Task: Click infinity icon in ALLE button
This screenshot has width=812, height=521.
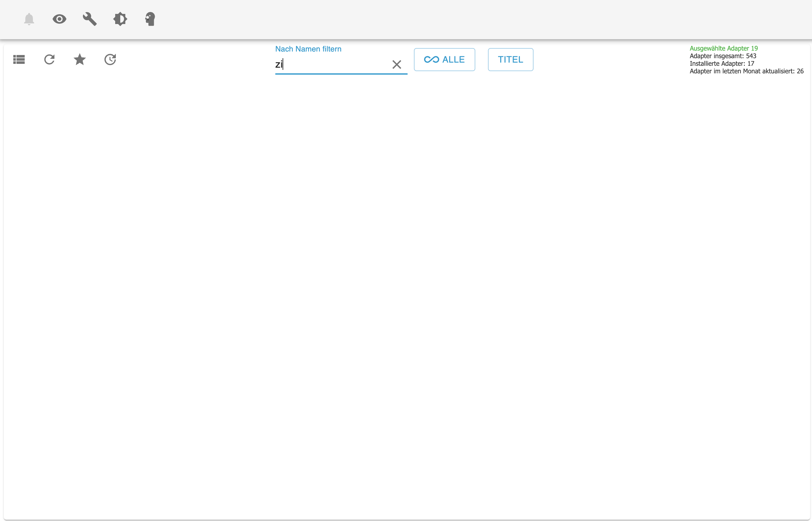Action: click(431, 59)
